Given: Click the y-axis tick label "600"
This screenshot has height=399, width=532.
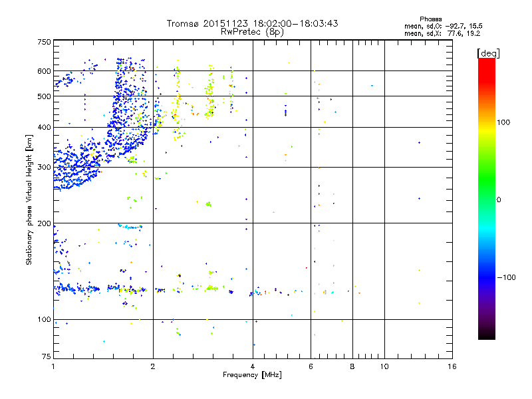Looking at the screenshot, I should [44, 71].
